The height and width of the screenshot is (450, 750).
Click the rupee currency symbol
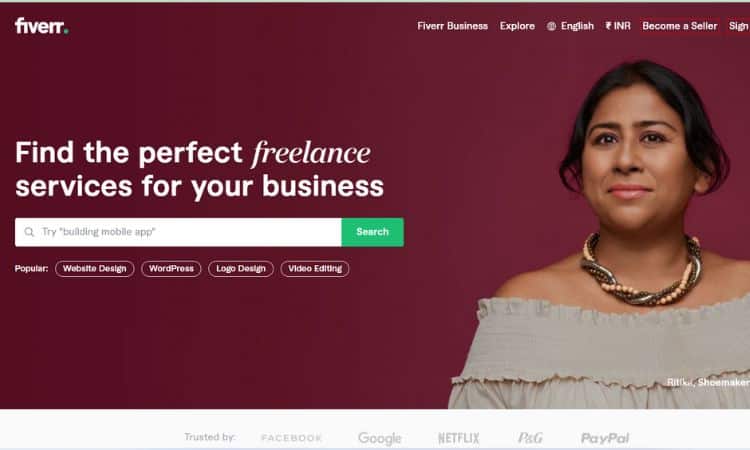608,26
